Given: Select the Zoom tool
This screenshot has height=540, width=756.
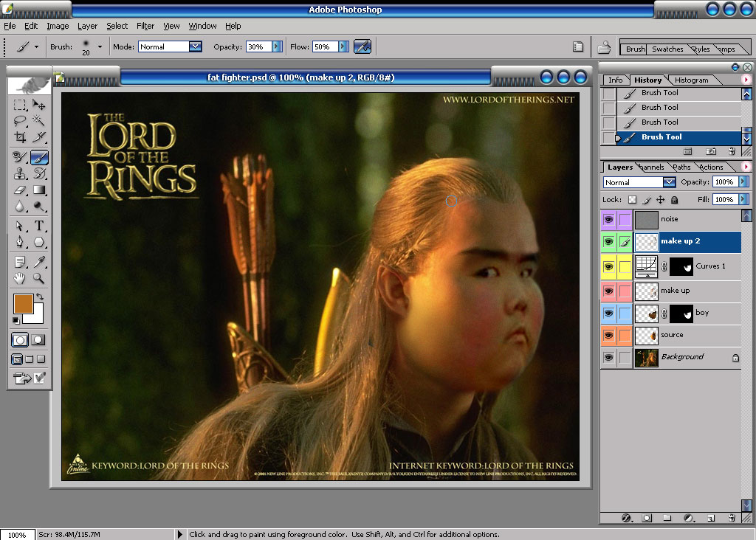Looking at the screenshot, I should [39, 278].
